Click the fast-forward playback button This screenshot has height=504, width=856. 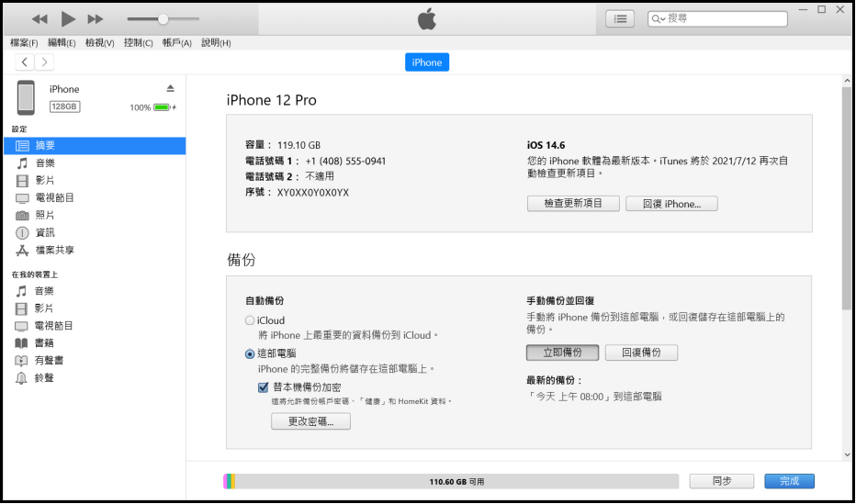pyautogui.click(x=96, y=19)
